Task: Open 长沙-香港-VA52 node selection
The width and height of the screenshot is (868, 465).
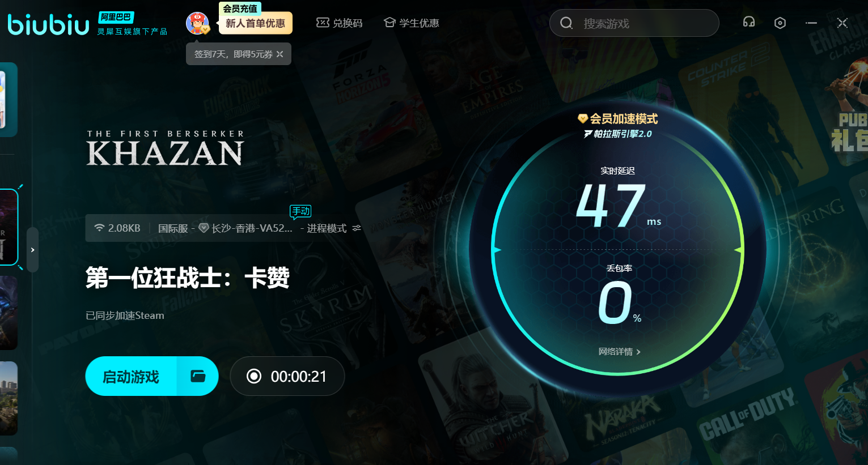Action: pos(251,228)
